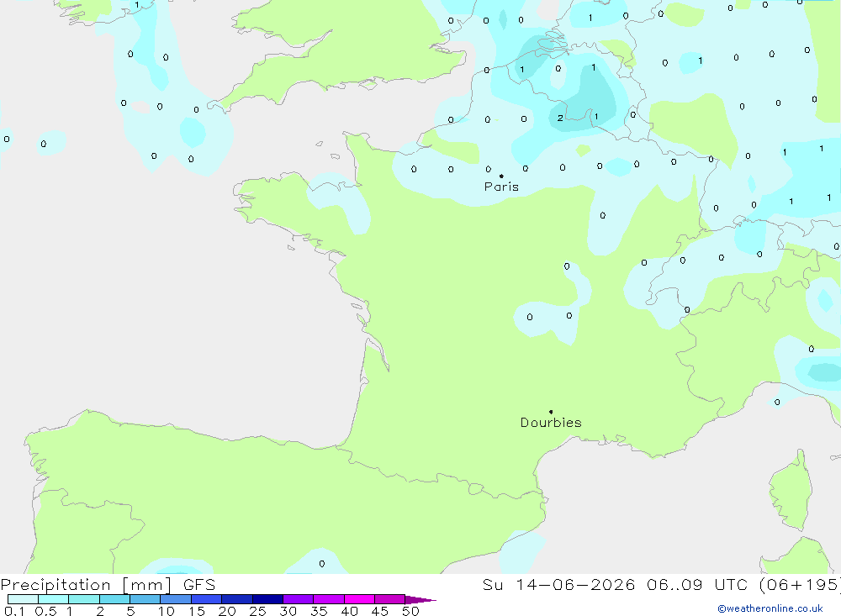Click the '40' legend scale label

pyautogui.click(x=350, y=611)
